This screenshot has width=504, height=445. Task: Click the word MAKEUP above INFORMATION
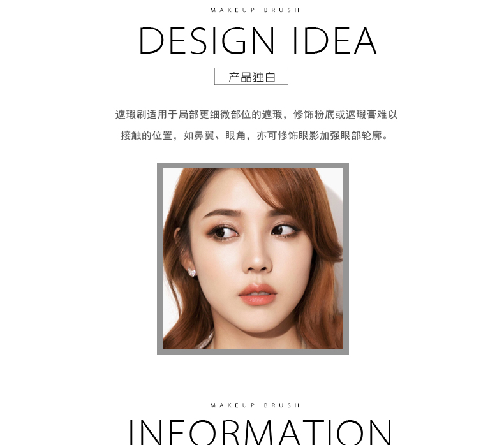[x=233, y=405]
